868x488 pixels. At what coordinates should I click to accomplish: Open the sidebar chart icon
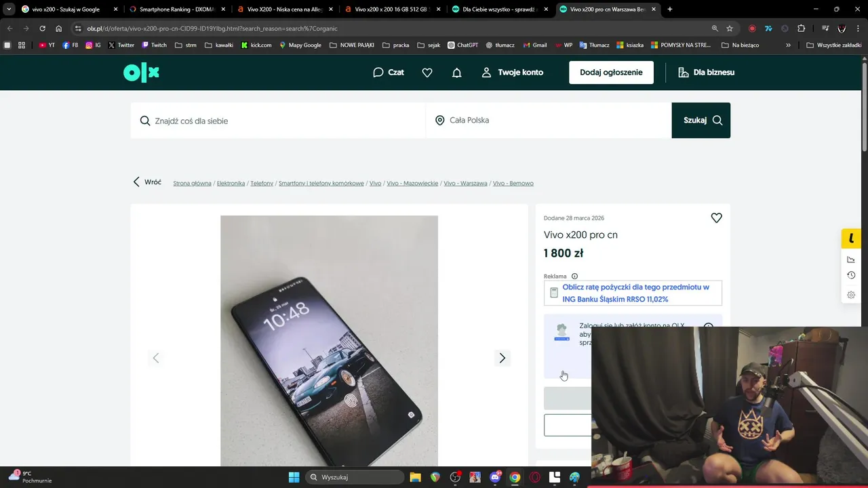click(x=851, y=260)
